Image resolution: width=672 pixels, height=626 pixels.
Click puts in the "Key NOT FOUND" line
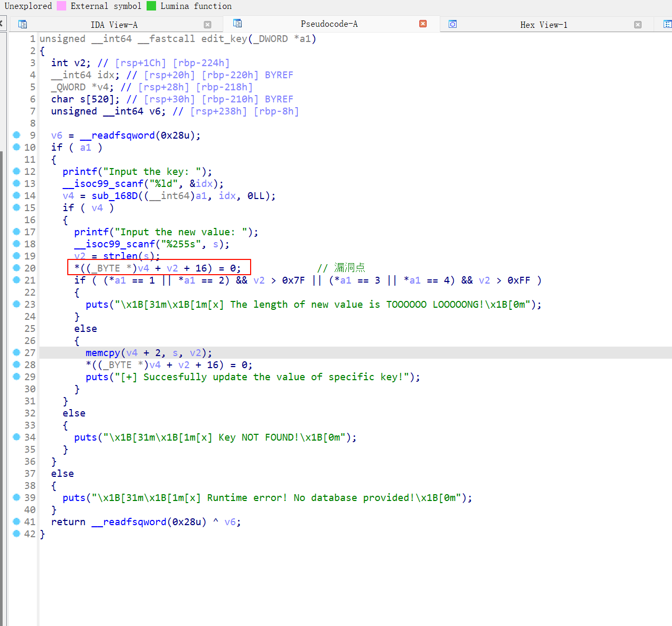click(x=86, y=437)
